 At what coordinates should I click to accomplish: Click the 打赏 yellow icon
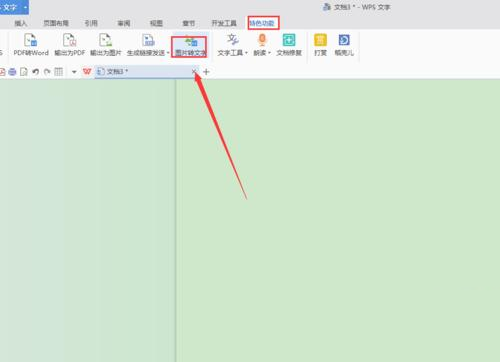(x=320, y=40)
